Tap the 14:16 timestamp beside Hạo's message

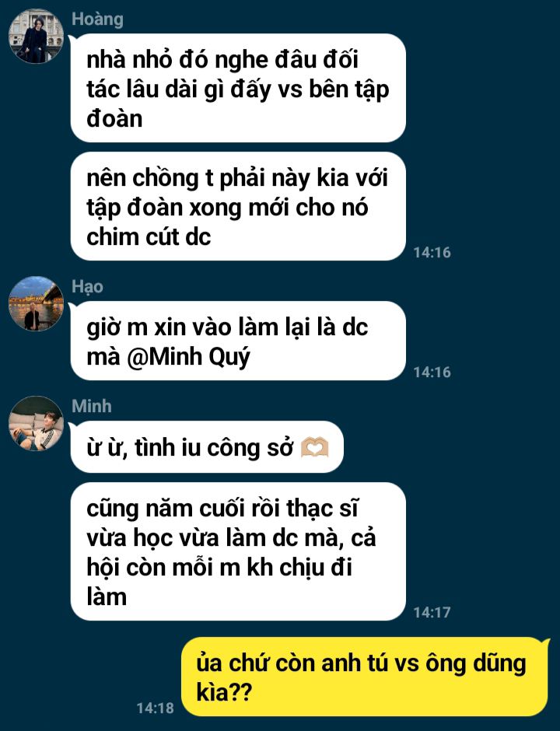(432, 372)
